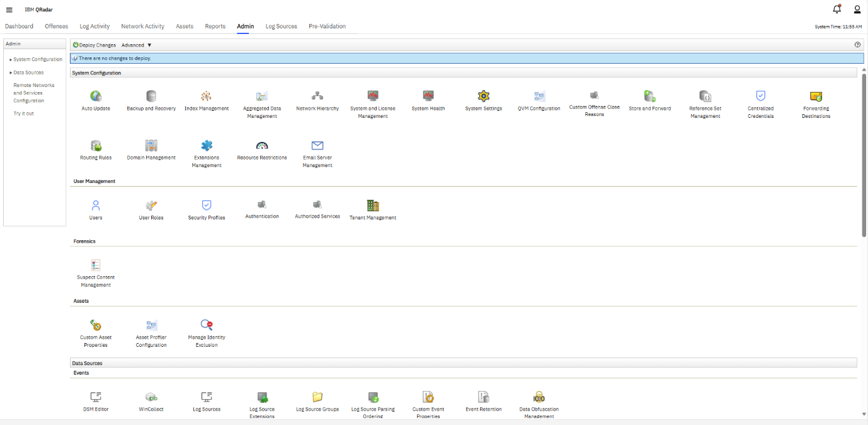Screen dimensions: 868x425
Task: Open the Tenant Management icon
Action: click(x=373, y=206)
